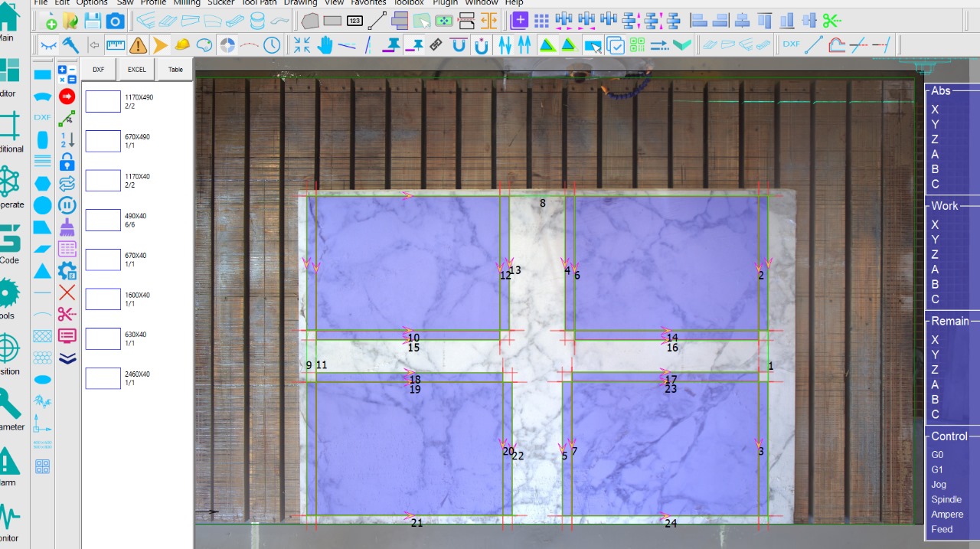Click the camera snapshot icon
This screenshot has height=549, width=980.
(115, 21)
